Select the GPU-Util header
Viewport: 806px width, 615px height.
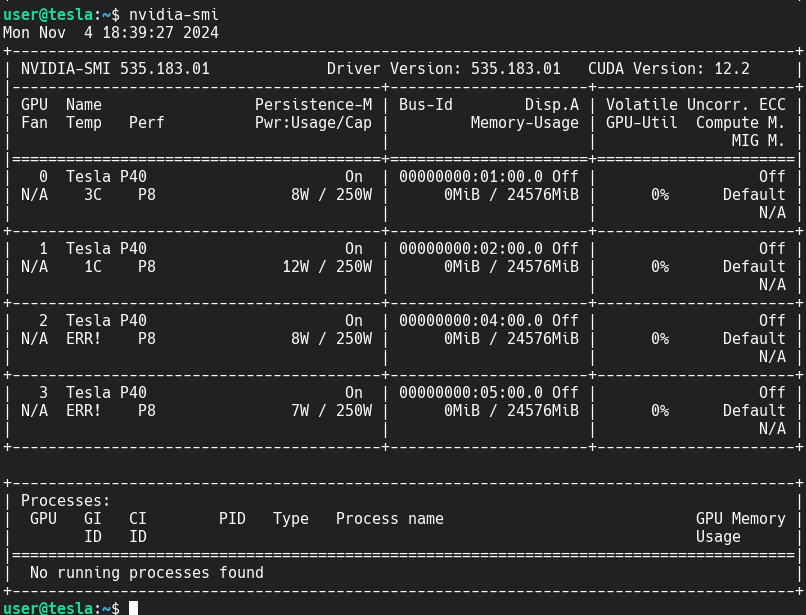click(642, 122)
